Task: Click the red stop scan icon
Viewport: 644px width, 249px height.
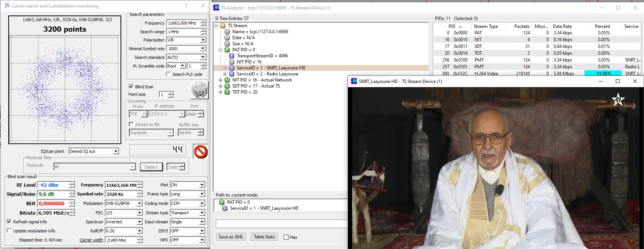Action: pos(201,152)
